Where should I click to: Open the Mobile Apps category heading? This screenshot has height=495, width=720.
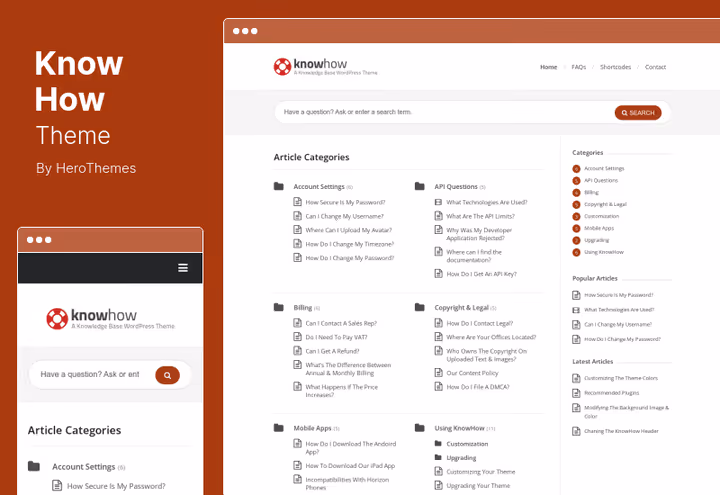312,428
